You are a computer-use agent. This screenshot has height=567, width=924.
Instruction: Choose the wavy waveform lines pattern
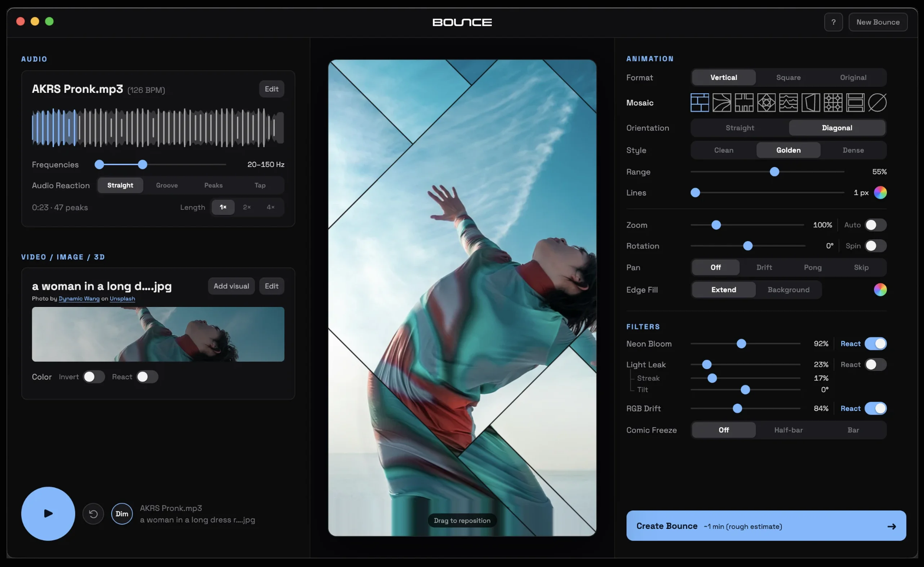click(788, 103)
